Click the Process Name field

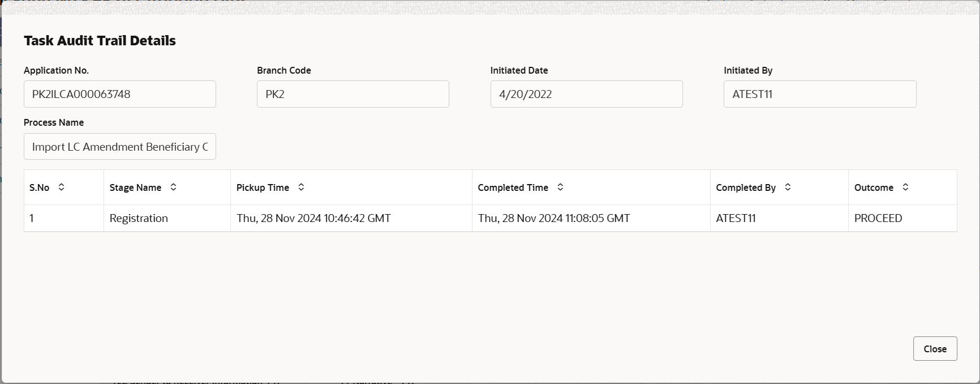coord(120,147)
